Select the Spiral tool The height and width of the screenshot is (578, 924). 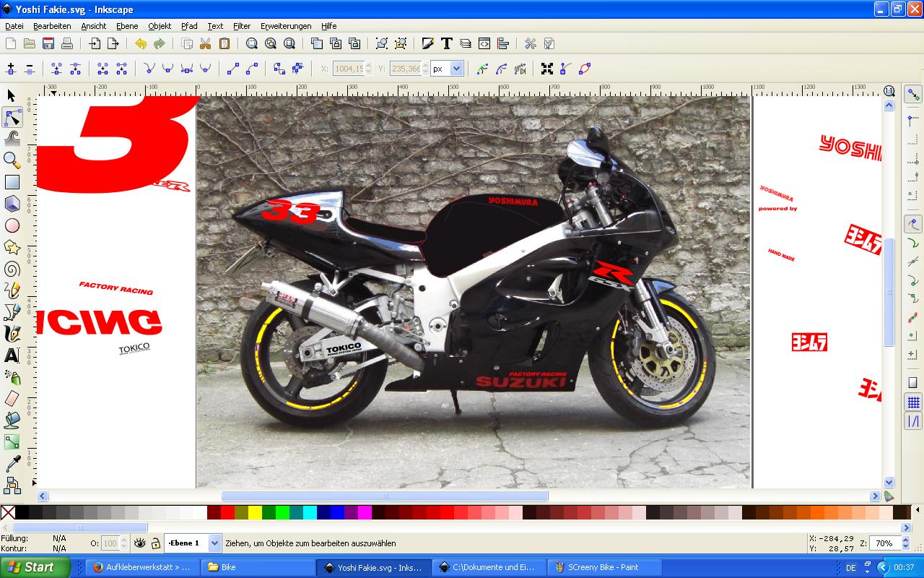click(12, 269)
